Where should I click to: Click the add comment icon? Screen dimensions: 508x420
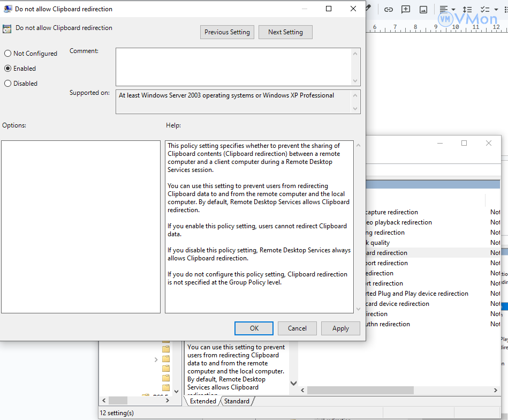406,10
